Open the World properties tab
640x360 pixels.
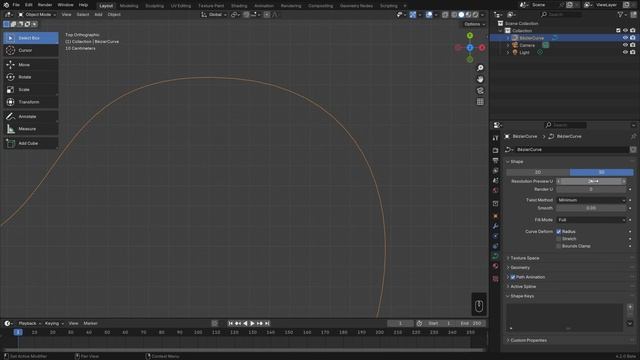click(496, 190)
